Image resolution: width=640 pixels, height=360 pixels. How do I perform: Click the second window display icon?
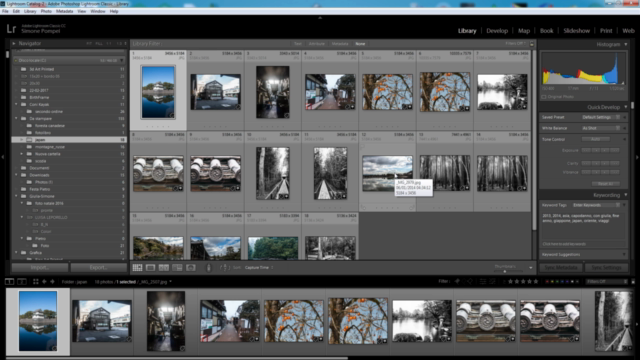tap(22, 282)
